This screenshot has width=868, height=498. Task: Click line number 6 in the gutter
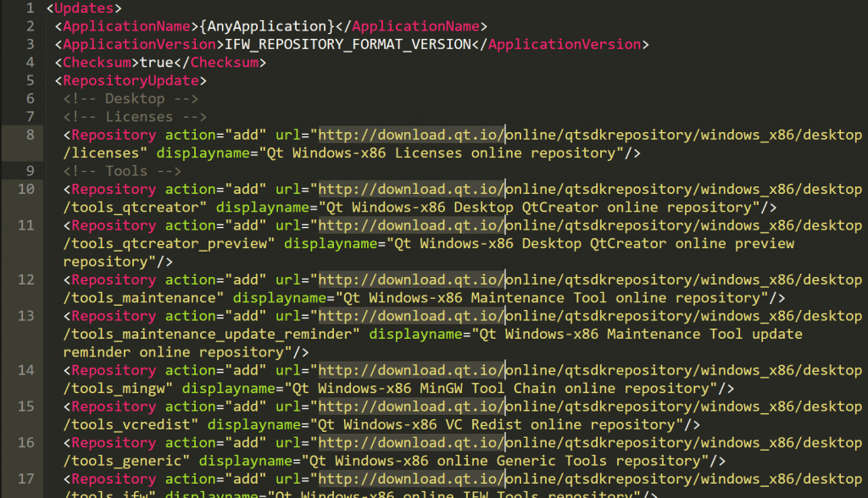tap(30, 98)
